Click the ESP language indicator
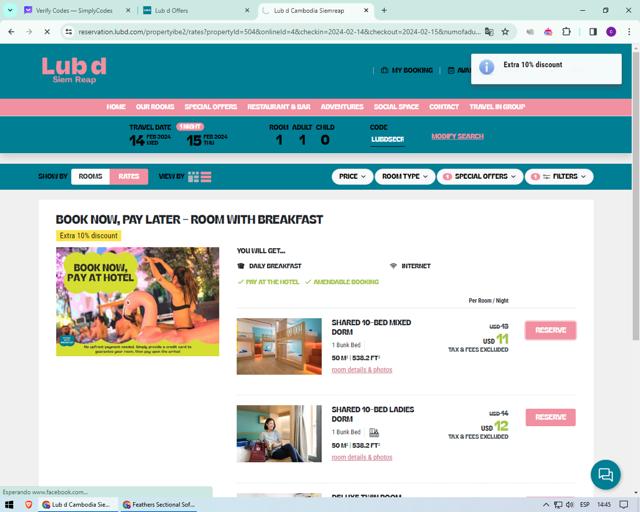The width and height of the screenshot is (640, 512). tap(584, 505)
